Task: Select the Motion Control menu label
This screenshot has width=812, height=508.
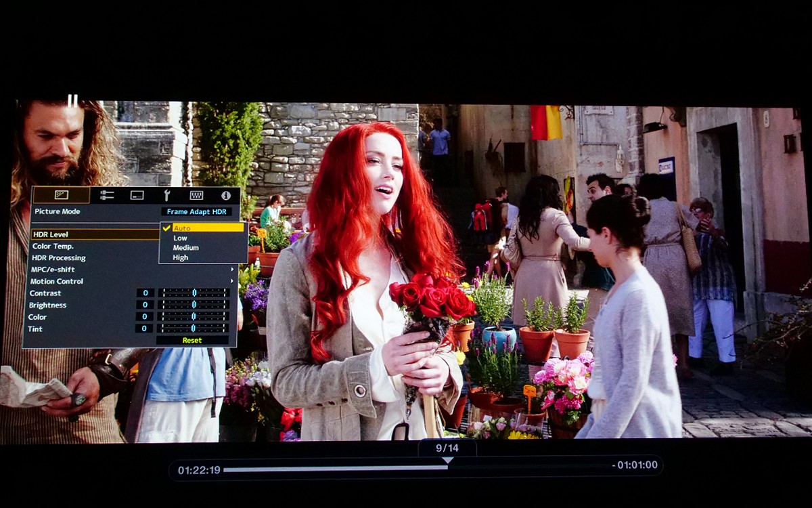Action: tap(58, 281)
